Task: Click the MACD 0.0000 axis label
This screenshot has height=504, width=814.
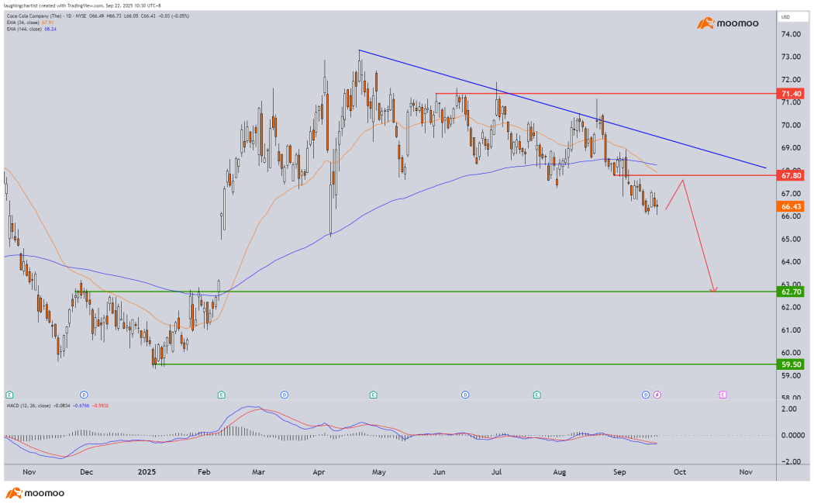Action: point(793,436)
